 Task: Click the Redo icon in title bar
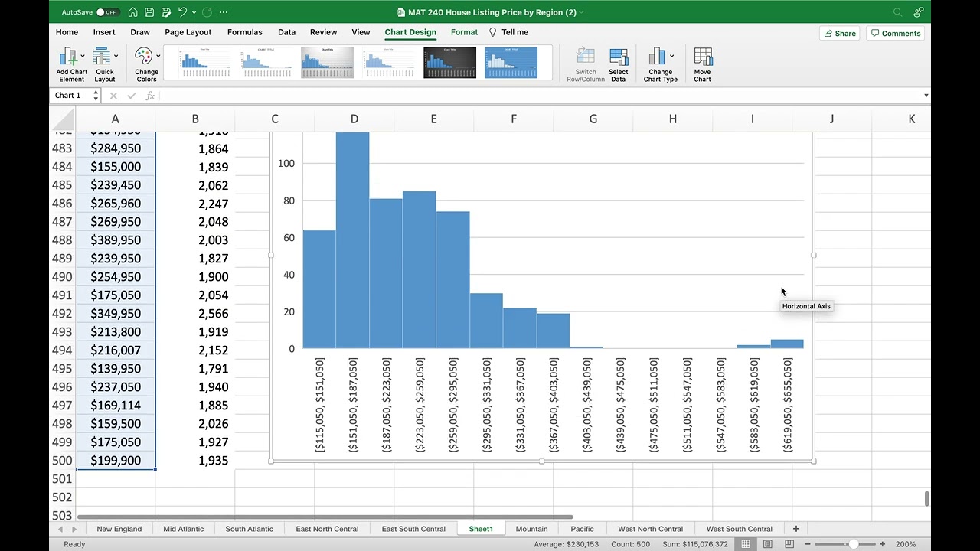(x=207, y=12)
